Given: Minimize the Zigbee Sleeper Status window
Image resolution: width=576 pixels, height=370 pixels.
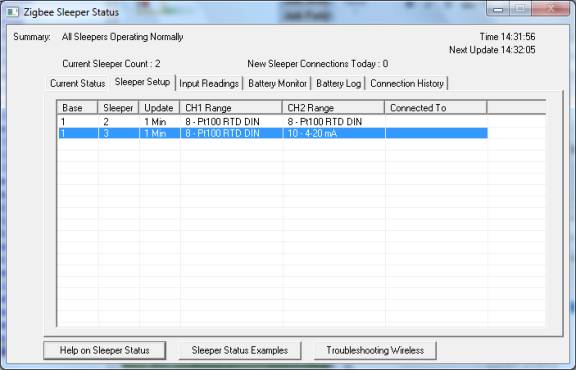Looking at the screenshot, I should (x=498, y=8).
